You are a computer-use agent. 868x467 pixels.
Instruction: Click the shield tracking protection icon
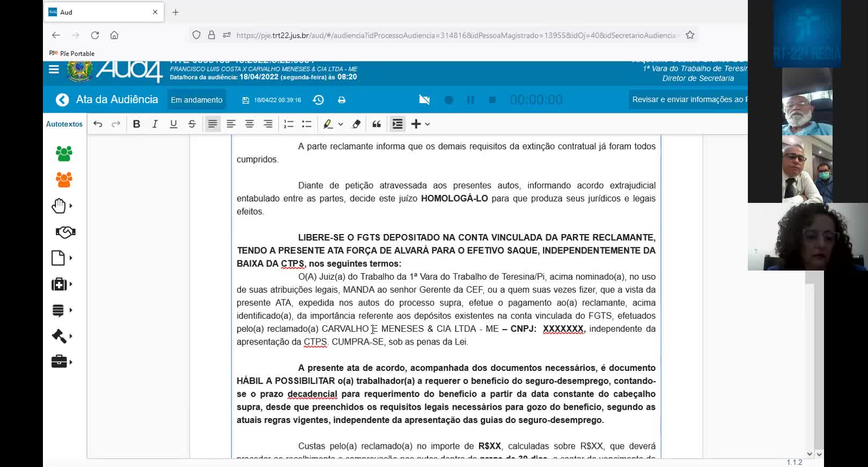click(196, 35)
